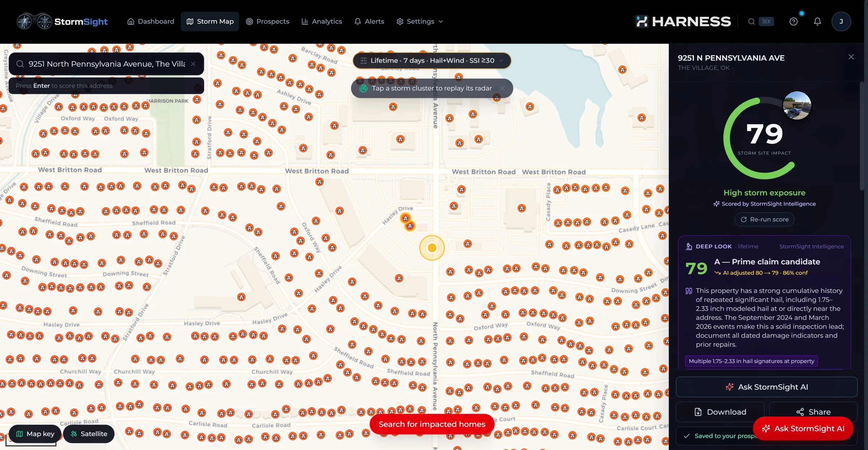
Task: Click the ⌘K shortcut badge
Action: [x=766, y=21]
